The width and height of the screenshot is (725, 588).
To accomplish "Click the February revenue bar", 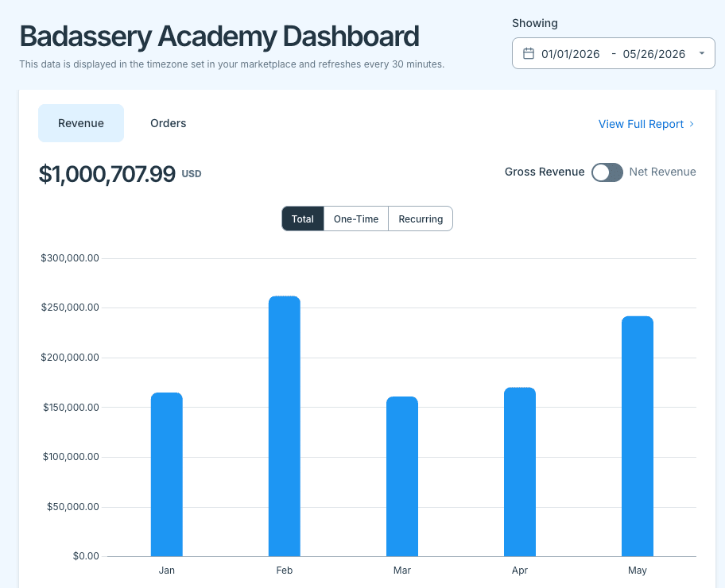I will 285,426.
